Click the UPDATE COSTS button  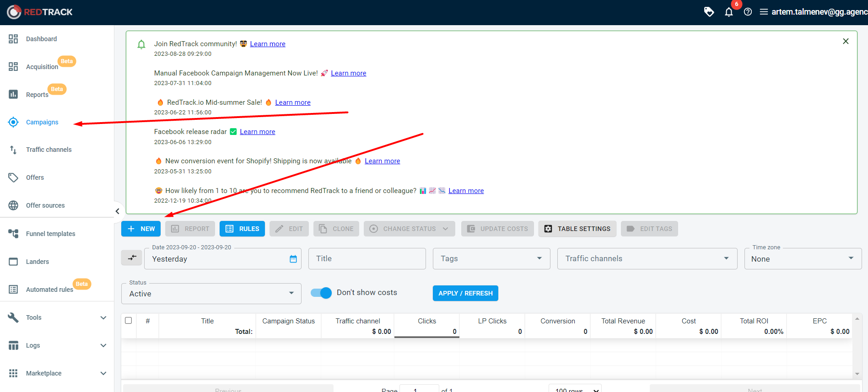(x=497, y=229)
